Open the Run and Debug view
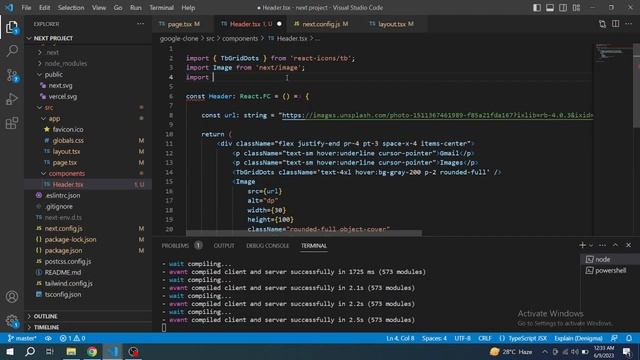This screenshot has width=640, height=360. (12, 99)
